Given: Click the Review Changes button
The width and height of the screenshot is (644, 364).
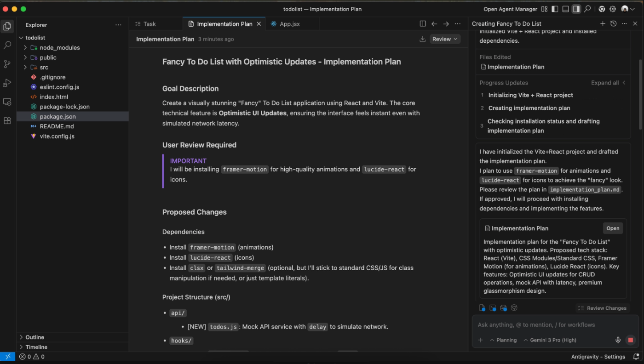Looking at the screenshot, I should tap(602, 308).
